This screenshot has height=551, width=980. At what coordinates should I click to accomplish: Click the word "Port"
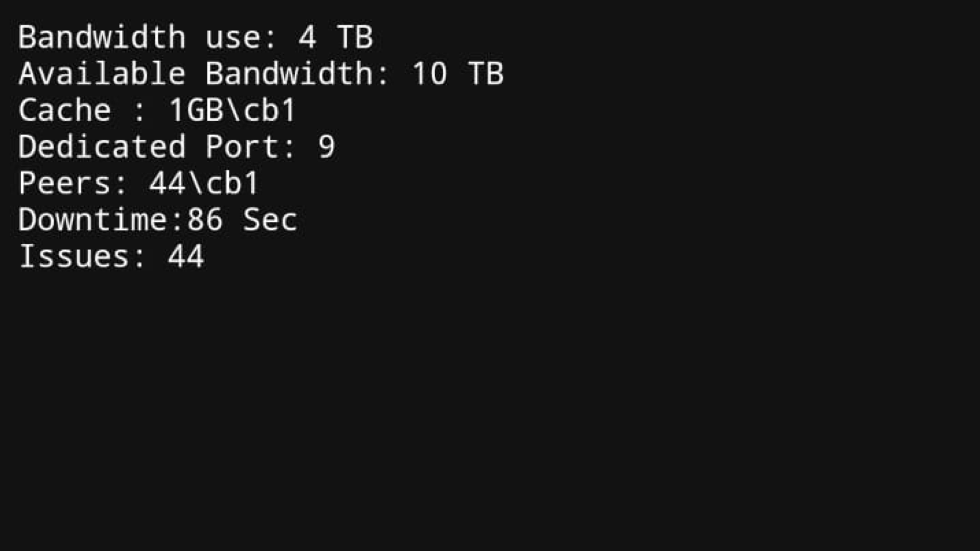tap(243, 147)
